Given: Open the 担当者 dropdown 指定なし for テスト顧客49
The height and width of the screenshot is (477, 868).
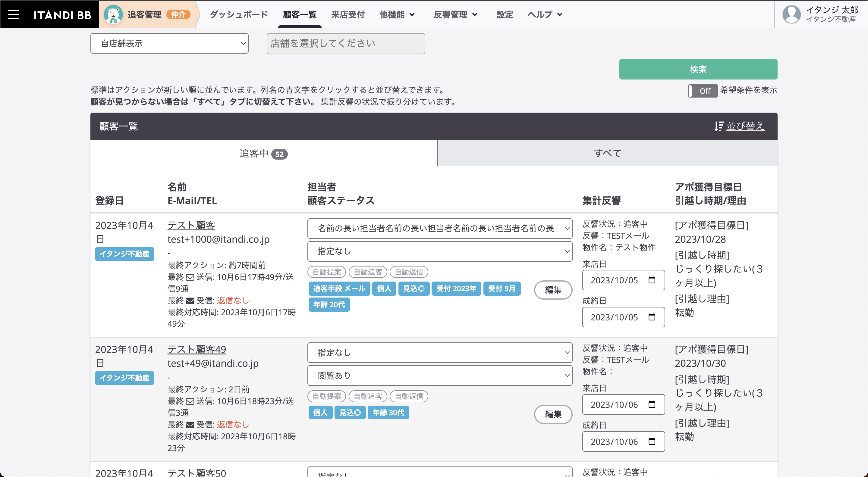Looking at the screenshot, I should [x=440, y=352].
